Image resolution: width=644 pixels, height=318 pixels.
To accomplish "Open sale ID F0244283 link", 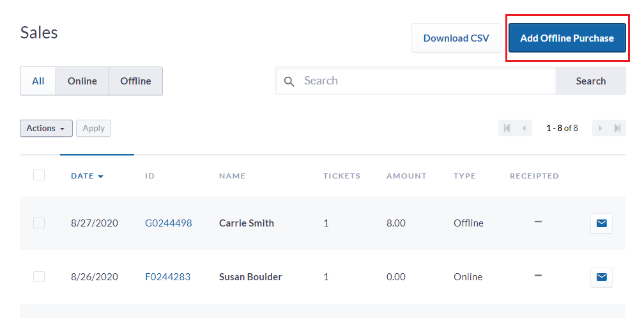I will tap(167, 276).
